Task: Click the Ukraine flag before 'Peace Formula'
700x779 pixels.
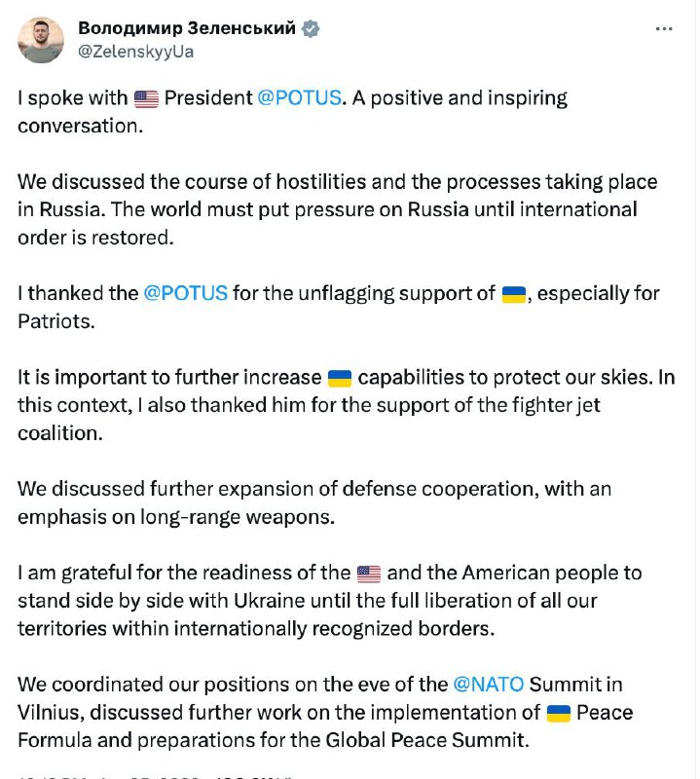Action: 558,713
